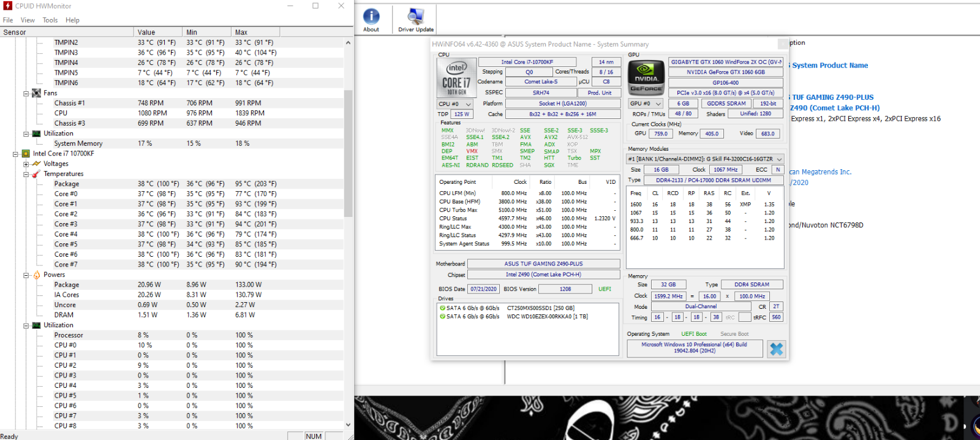The width and height of the screenshot is (980, 440).
Task: Click the Sensor column header
Action: (15, 32)
